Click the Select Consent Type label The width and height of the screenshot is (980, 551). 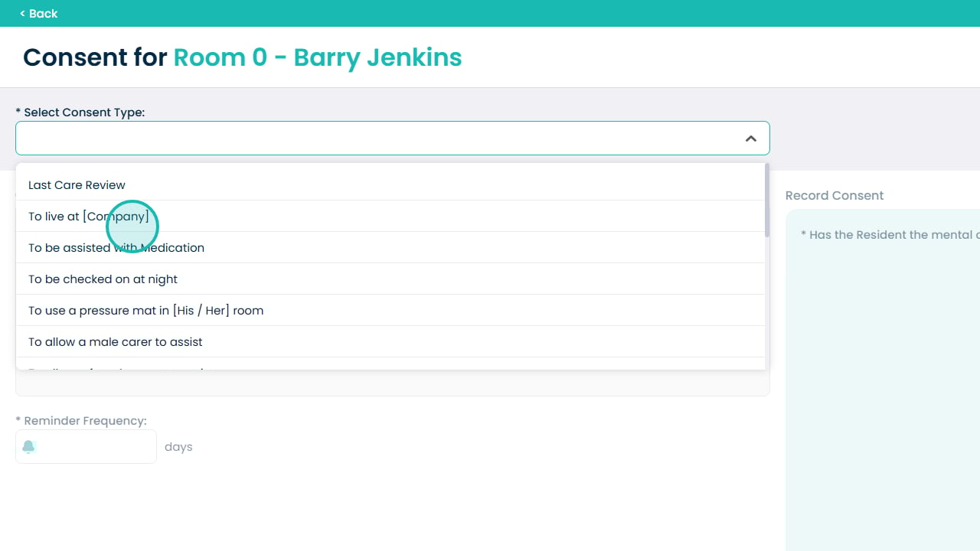(x=80, y=112)
